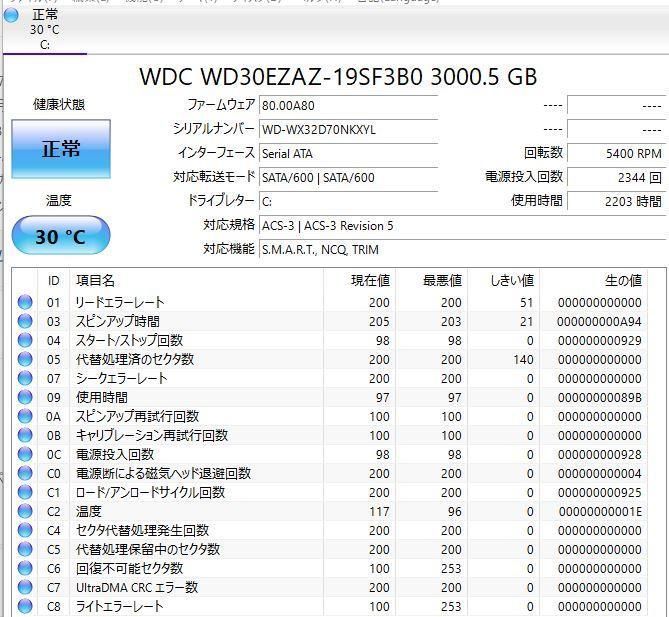The width and height of the screenshot is (669, 617).
Task: Select the 代替処理済のセクタ数 attribute row
Action: [x=330, y=359]
